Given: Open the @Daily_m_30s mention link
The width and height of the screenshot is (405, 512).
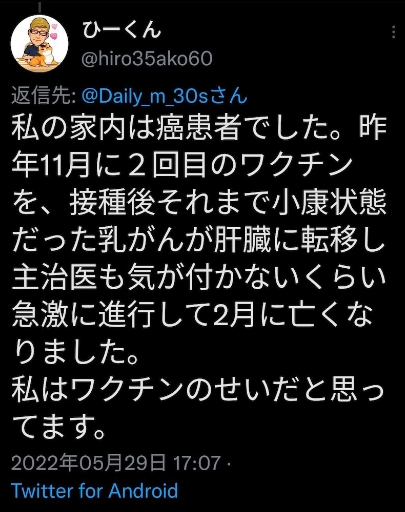Looking at the screenshot, I should click(164, 96).
